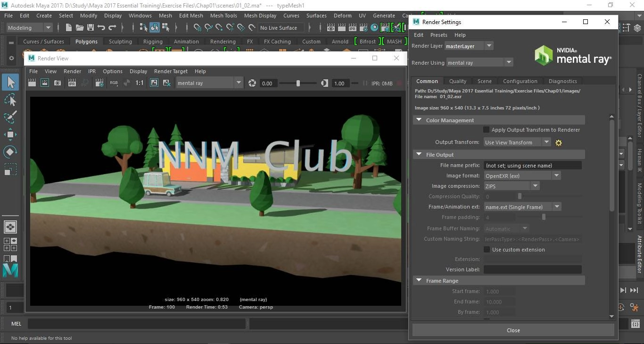Open the Rendering shelf tab
Image resolution: width=644 pixels, height=344 pixels.
[223, 42]
